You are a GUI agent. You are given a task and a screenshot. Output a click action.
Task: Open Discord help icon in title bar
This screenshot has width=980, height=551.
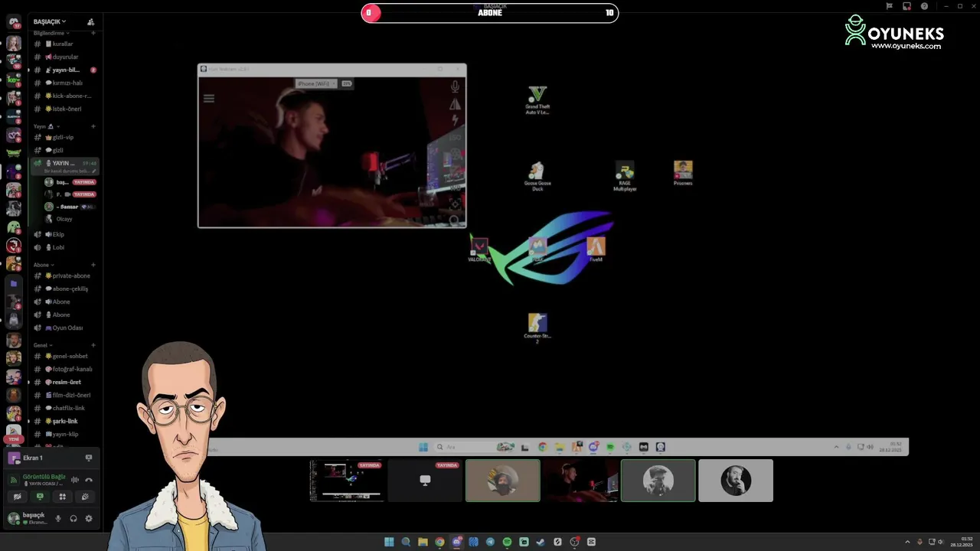pyautogui.click(x=924, y=6)
